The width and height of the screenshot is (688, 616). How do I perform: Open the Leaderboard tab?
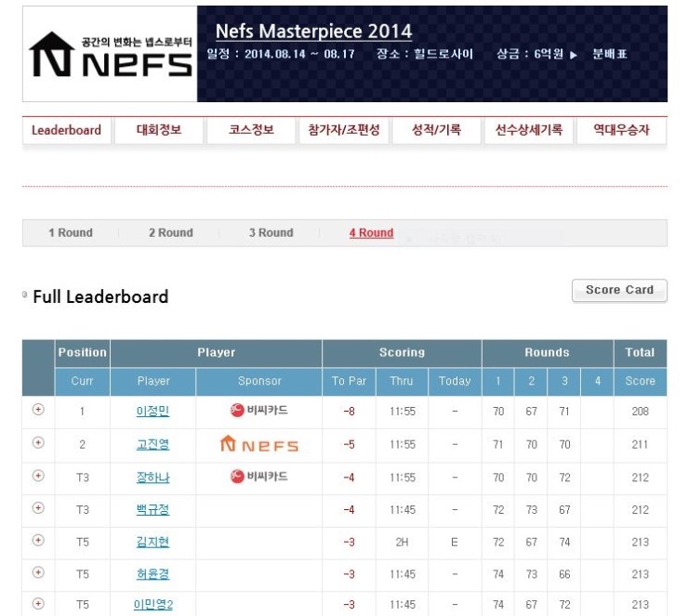pyautogui.click(x=66, y=130)
